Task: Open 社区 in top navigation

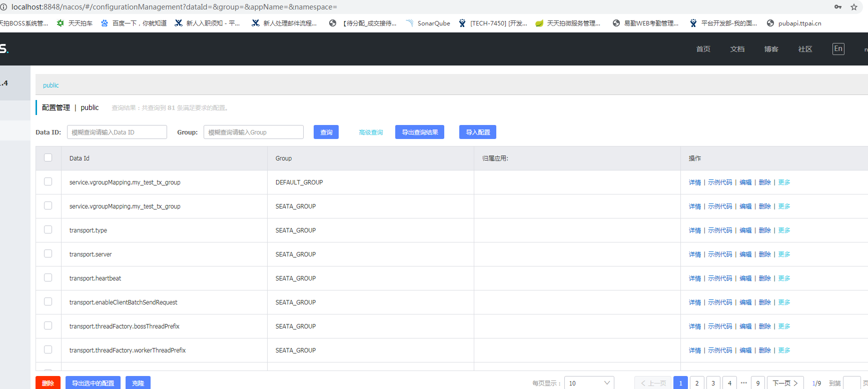Action: click(x=805, y=49)
